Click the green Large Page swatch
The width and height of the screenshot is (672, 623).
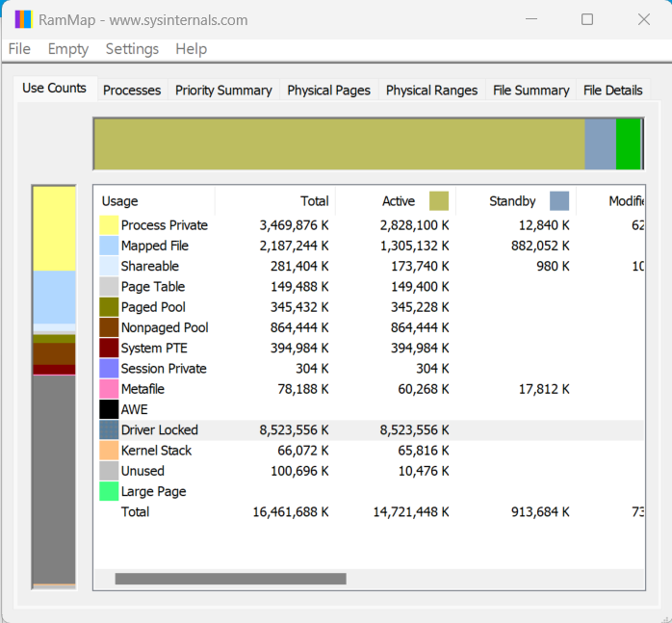point(109,491)
